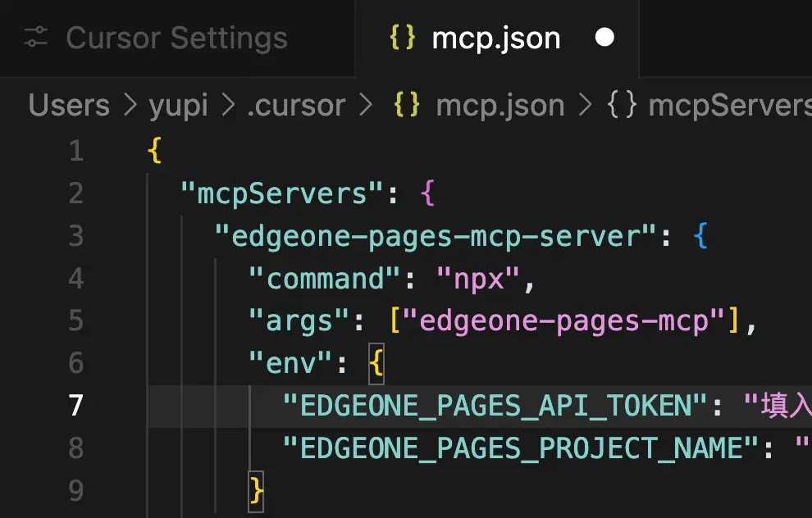This screenshot has width=812, height=518.
Task: Click line number 1 in the gutter
Action: (x=76, y=151)
